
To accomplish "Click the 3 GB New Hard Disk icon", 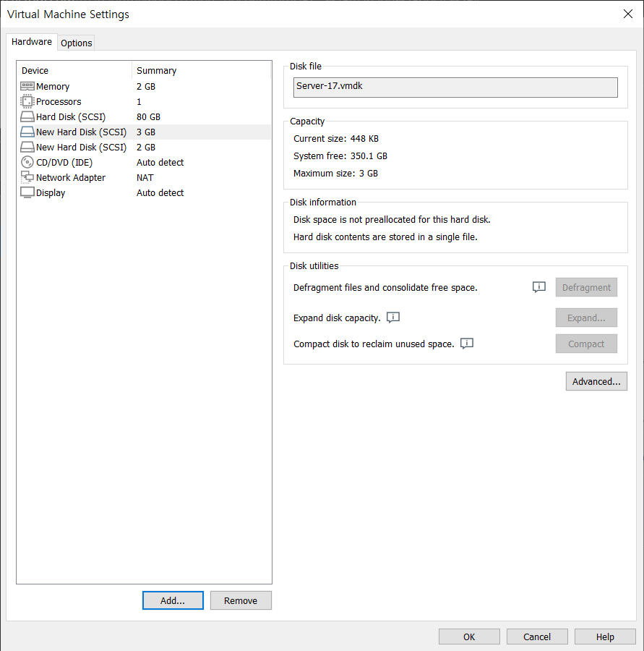I will (x=27, y=132).
